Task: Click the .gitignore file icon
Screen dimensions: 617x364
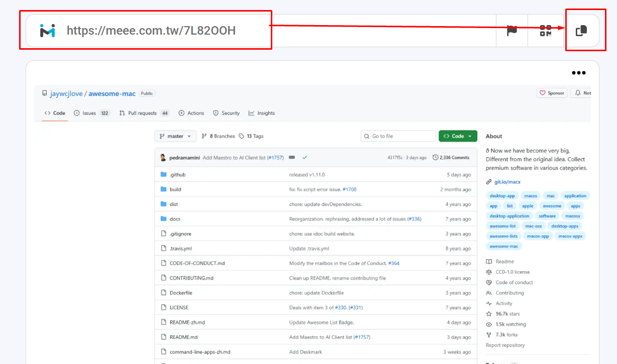Action: pos(163,233)
